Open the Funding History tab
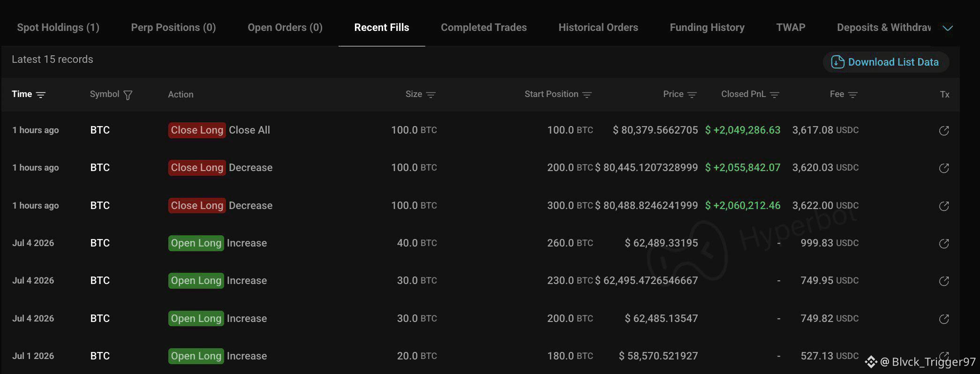 tap(707, 28)
